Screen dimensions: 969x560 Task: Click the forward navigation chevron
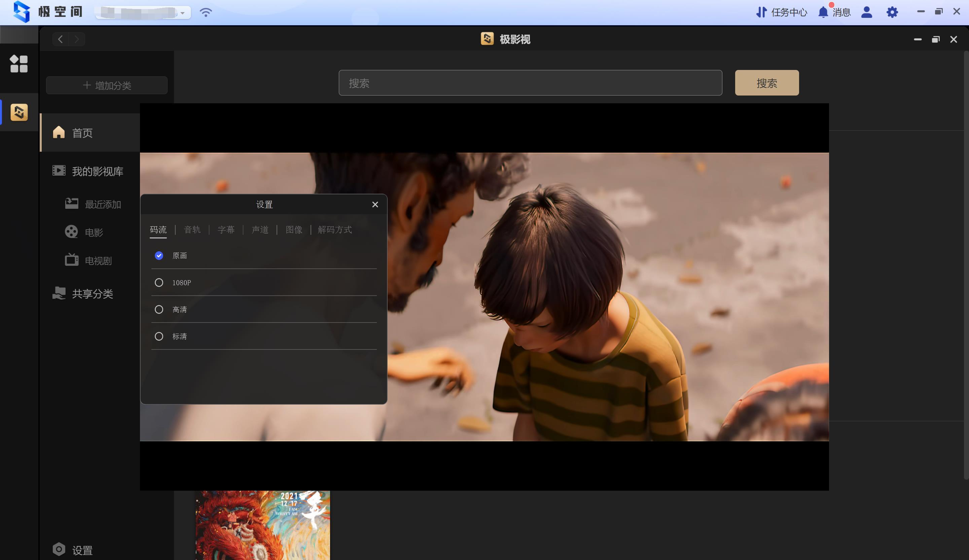pyautogui.click(x=76, y=39)
